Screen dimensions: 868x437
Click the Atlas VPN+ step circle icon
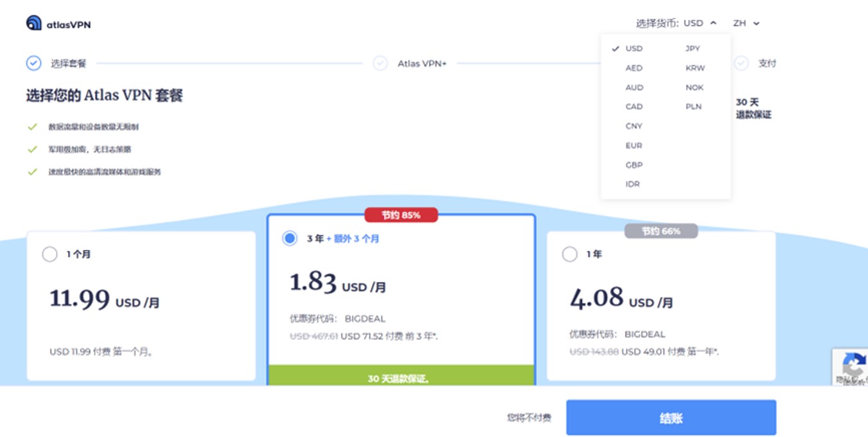tap(380, 63)
